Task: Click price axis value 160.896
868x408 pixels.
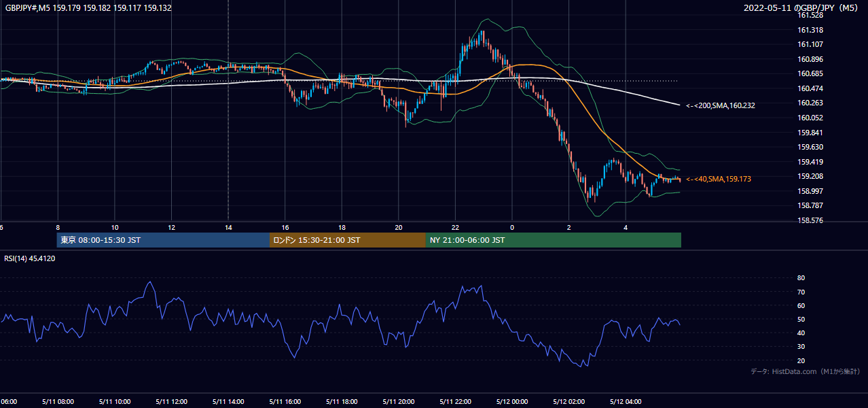Action: 810,59
